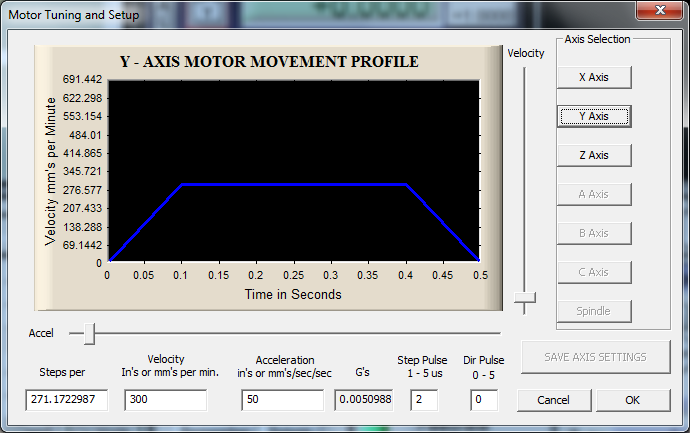Select the Y Axis button

(594, 116)
